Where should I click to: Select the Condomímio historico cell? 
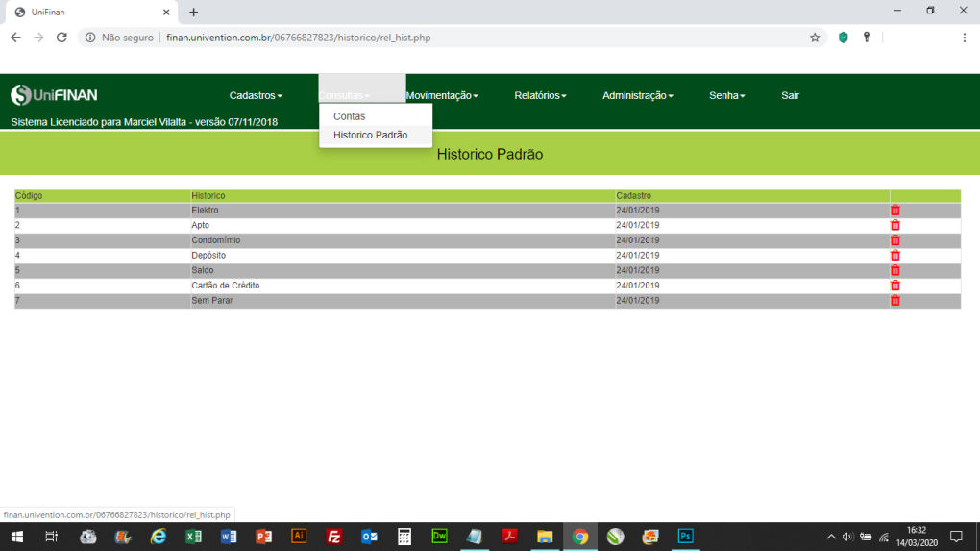(x=403, y=240)
